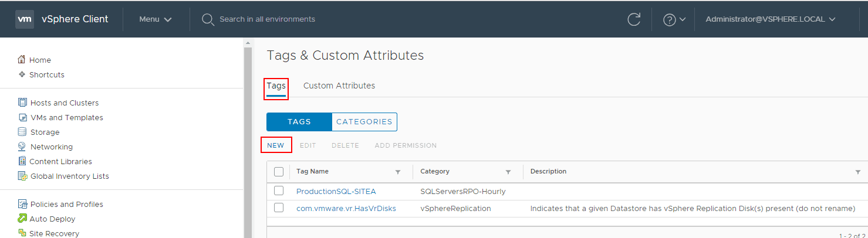Click the Content Libraries icon

pos(22,161)
